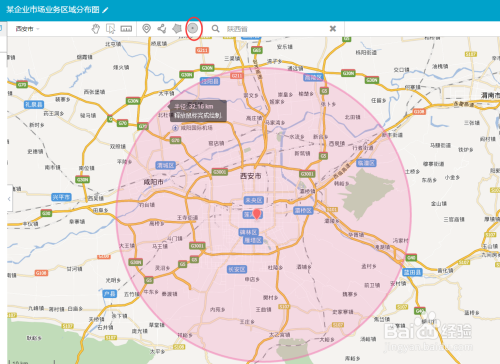This screenshot has width=500, height=364.
Task: Click the airport icon beside 咸阳国际机场
Action: point(175,128)
